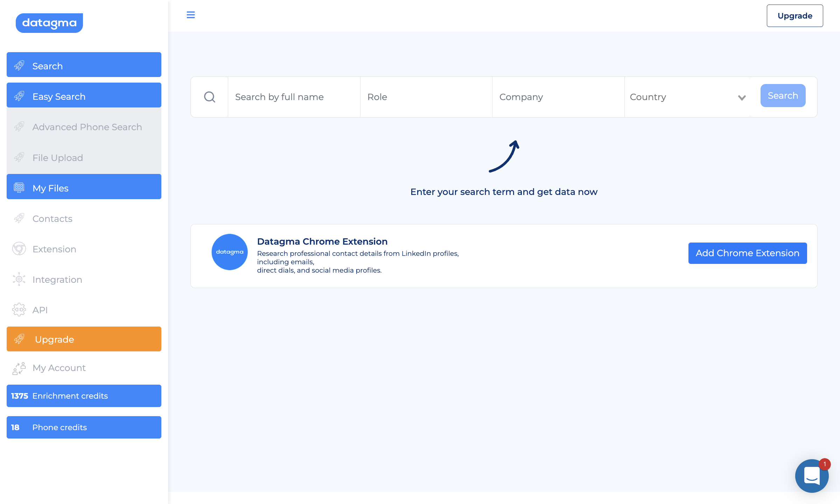Click the Upgrade button at top right
The width and height of the screenshot is (840, 504).
click(794, 15)
